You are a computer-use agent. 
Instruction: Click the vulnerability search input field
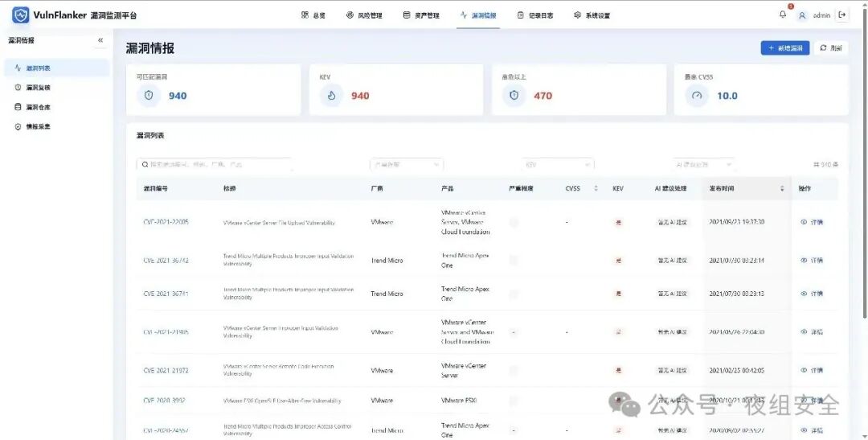coord(215,165)
